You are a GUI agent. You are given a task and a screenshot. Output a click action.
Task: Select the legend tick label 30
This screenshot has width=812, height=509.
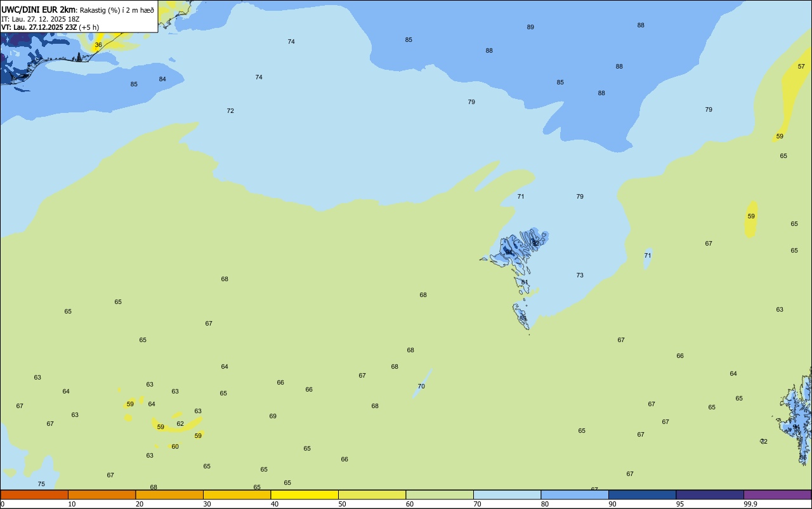pos(207,504)
